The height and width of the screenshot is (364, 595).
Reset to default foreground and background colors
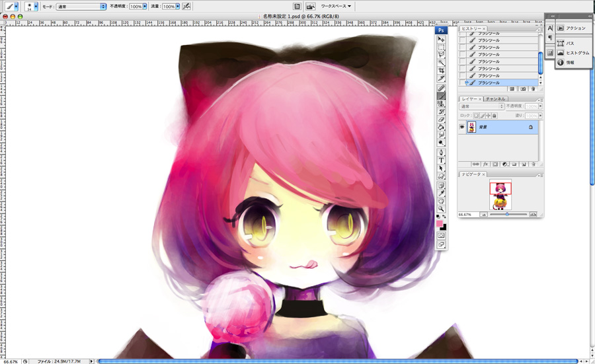pos(438,217)
